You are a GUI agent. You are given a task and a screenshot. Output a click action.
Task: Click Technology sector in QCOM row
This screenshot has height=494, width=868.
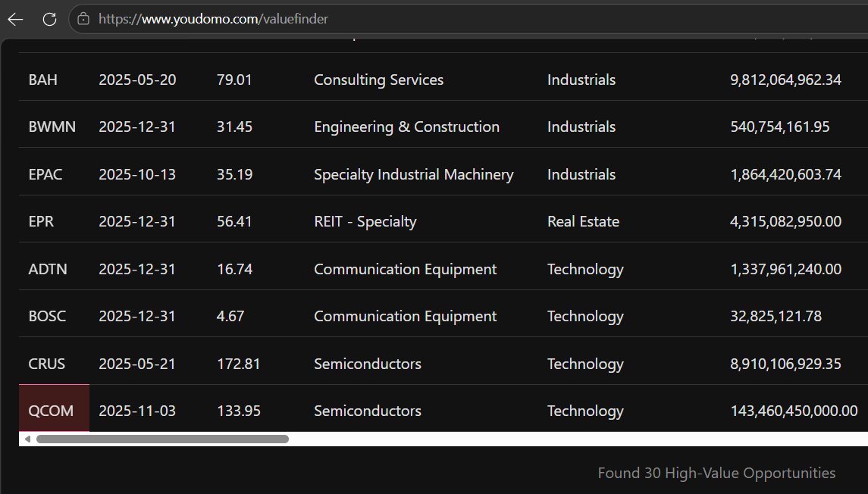[x=586, y=411]
